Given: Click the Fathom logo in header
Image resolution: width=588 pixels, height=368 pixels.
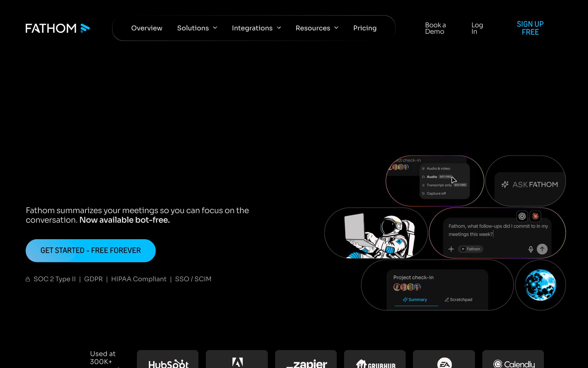Looking at the screenshot, I should click(x=58, y=28).
